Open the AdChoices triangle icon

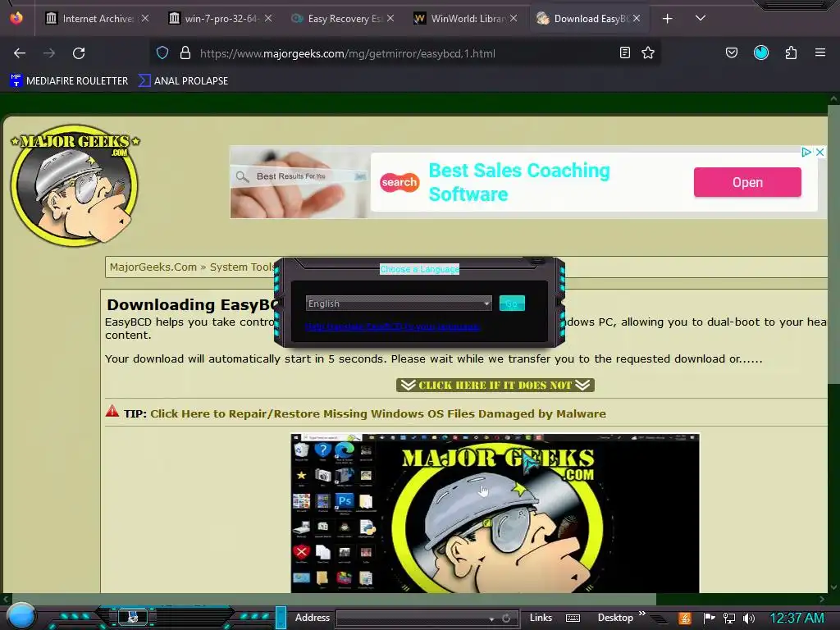pyautogui.click(x=806, y=152)
